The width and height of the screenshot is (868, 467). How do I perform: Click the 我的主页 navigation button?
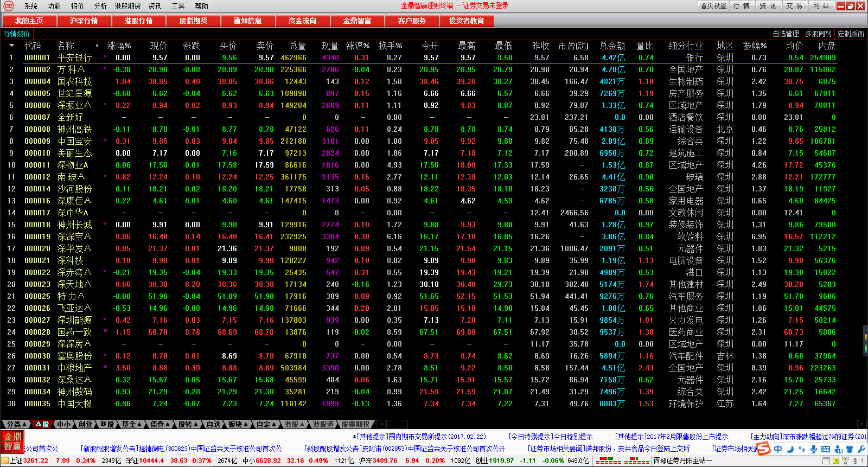(x=29, y=21)
